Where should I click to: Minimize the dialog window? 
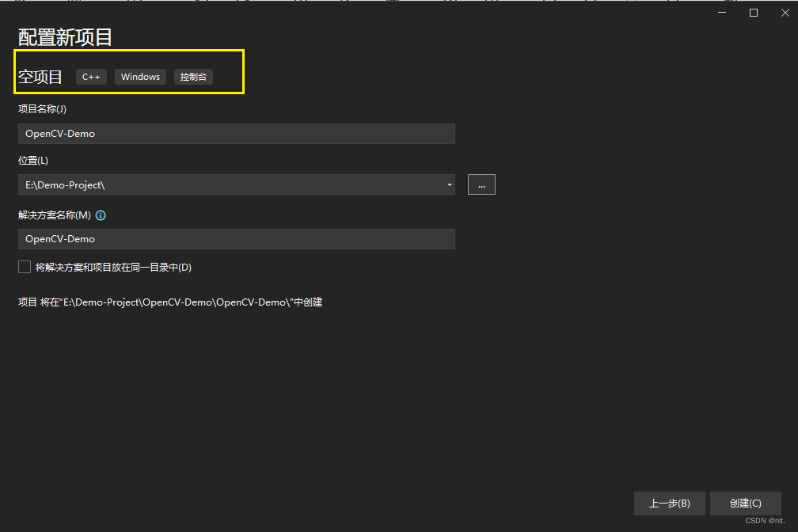(722, 13)
